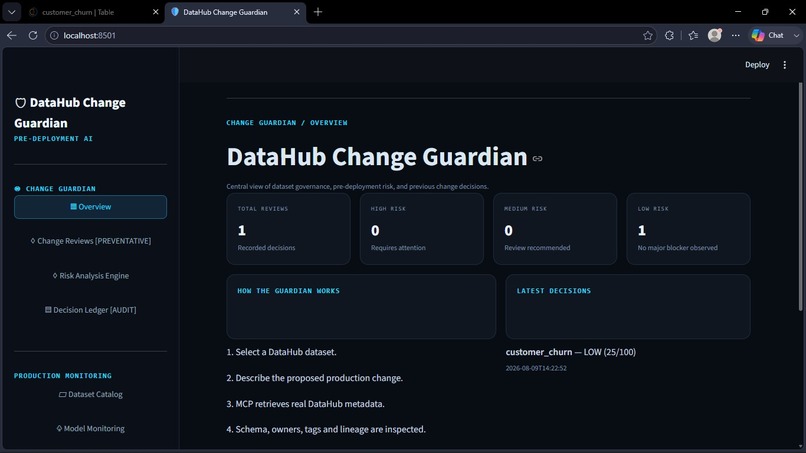The height and width of the screenshot is (453, 806).
Task: Reload the localhost page
Action: point(33,35)
